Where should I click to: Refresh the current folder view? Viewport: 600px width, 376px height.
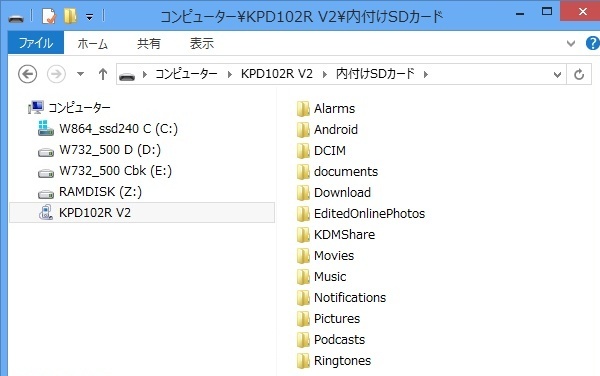coord(579,74)
